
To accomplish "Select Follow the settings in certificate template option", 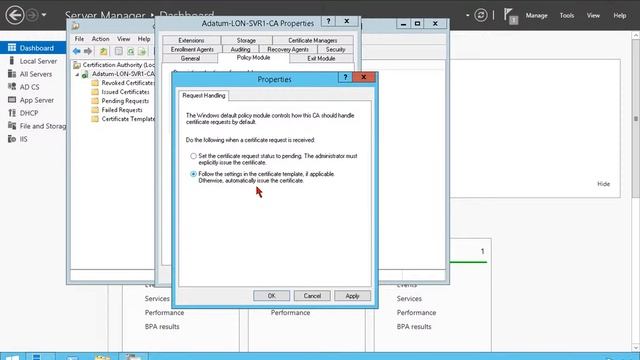I will (193, 174).
